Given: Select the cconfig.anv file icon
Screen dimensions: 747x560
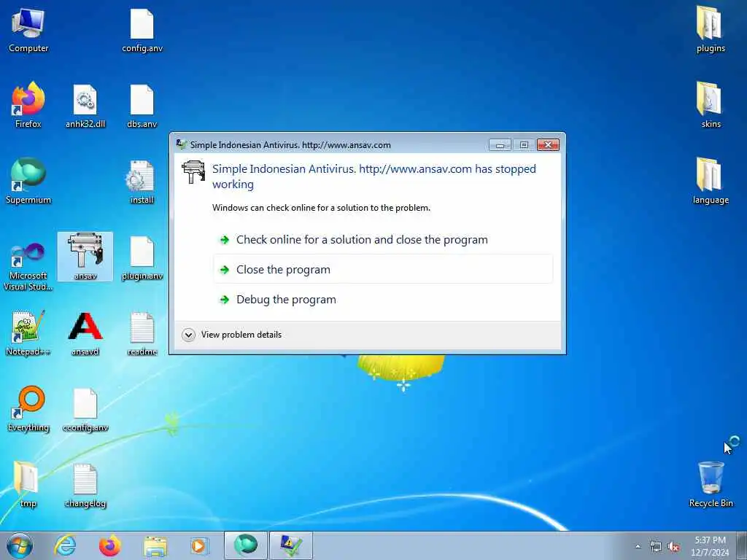Looking at the screenshot, I should click(x=85, y=410).
